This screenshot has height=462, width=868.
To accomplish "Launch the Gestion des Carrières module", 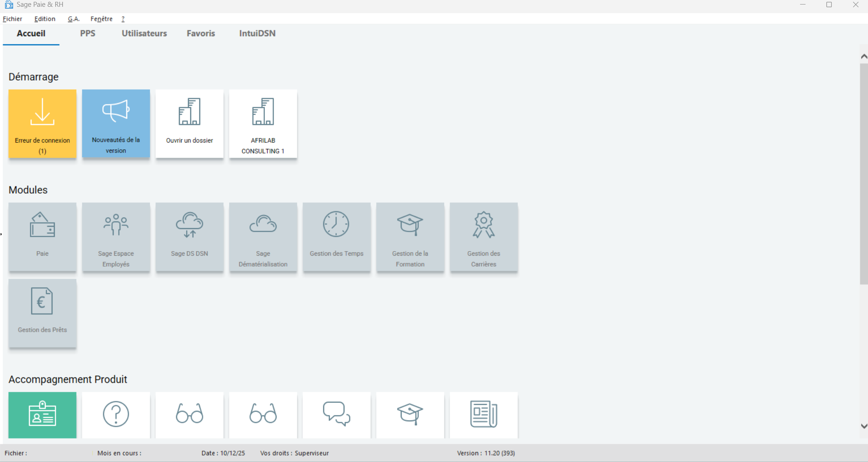I will pyautogui.click(x=484, y=237).
